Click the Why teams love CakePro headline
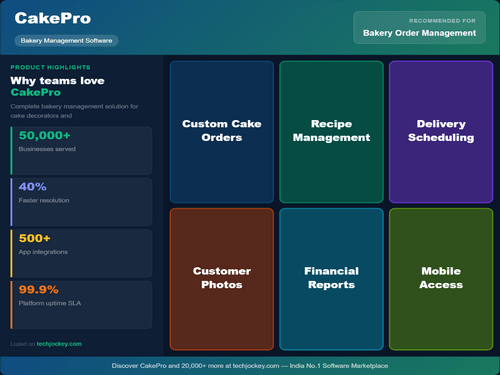 (x=57, y=86)
